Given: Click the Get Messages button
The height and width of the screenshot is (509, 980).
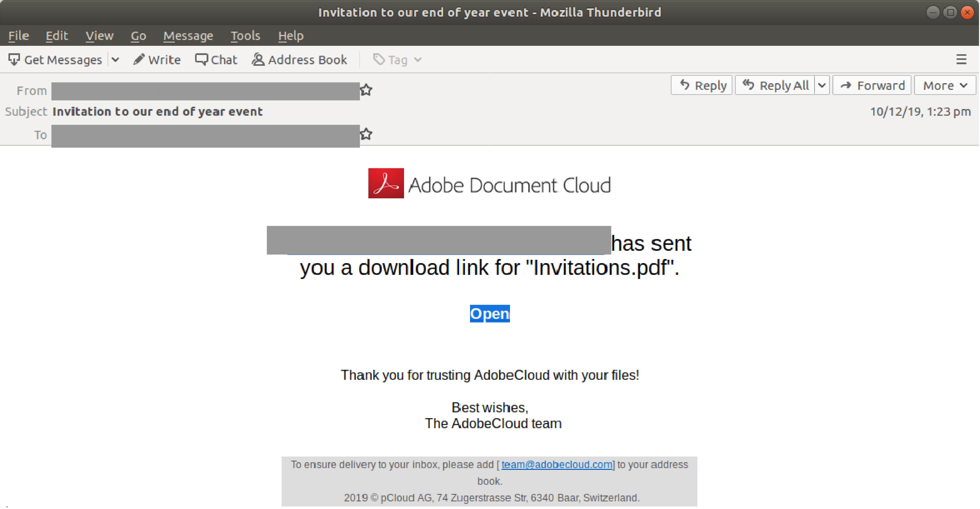Looking at the screenshot, I should (55, 60).
